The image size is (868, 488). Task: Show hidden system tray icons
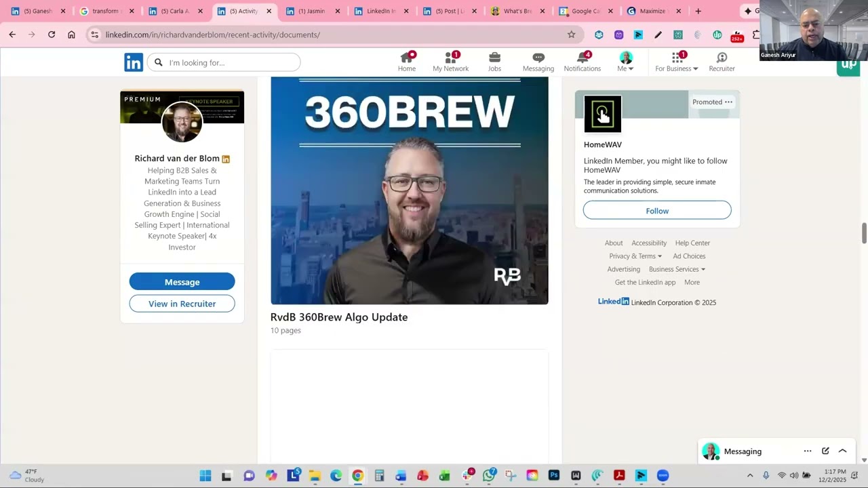coord(750,475)
